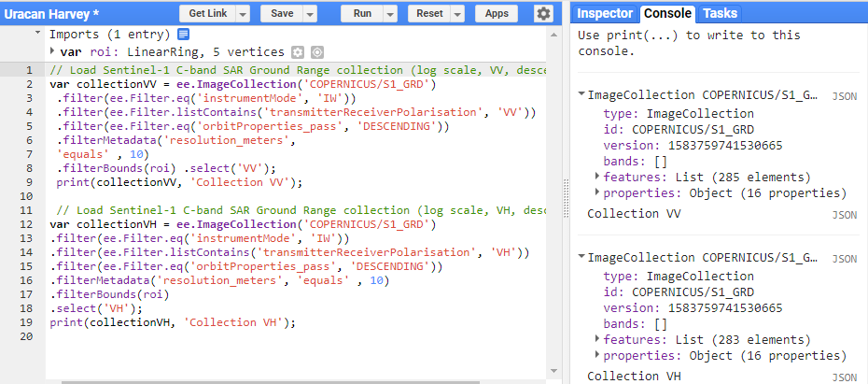The width and height of the screenshot is (868, 384).
Task: Click JSON link beside first ImageCollection
Action: 844,96
